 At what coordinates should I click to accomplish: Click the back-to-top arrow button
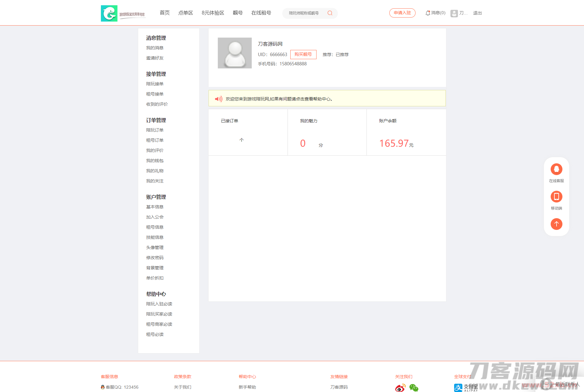click(556, 224)
